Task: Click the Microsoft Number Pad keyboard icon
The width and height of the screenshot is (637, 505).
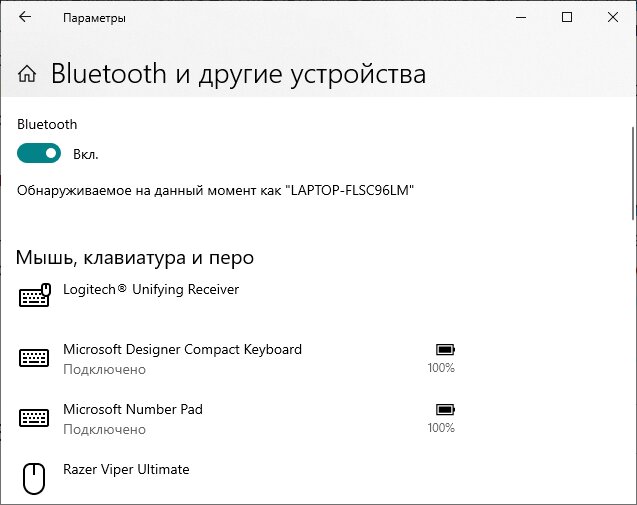Action: 34,418
